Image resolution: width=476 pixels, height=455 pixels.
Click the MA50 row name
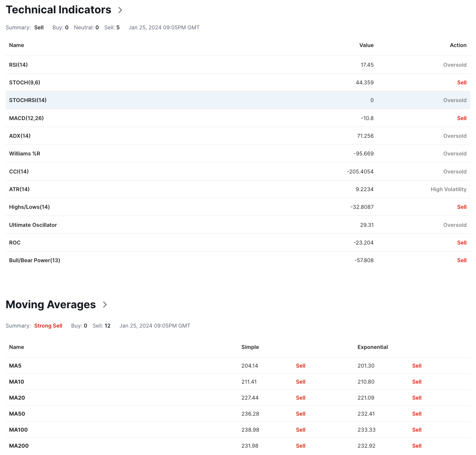click(17, 414)
